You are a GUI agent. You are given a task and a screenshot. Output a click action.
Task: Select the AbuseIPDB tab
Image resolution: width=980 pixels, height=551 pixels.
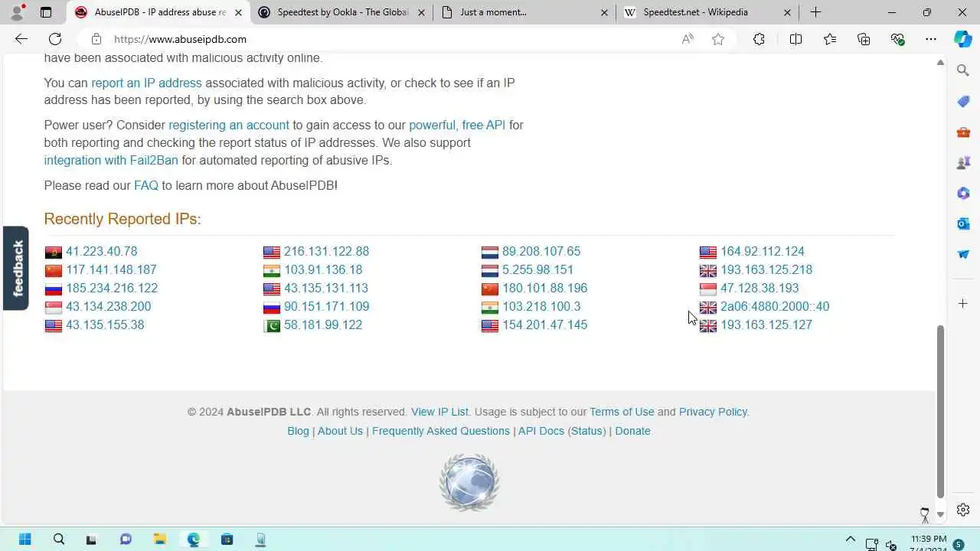[158, 12]
